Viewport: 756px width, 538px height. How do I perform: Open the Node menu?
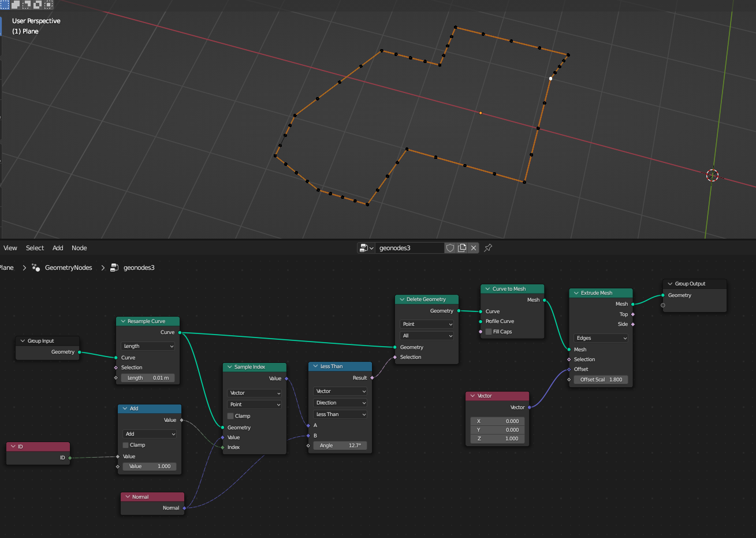pyautogui.click(x=79, y=248)
